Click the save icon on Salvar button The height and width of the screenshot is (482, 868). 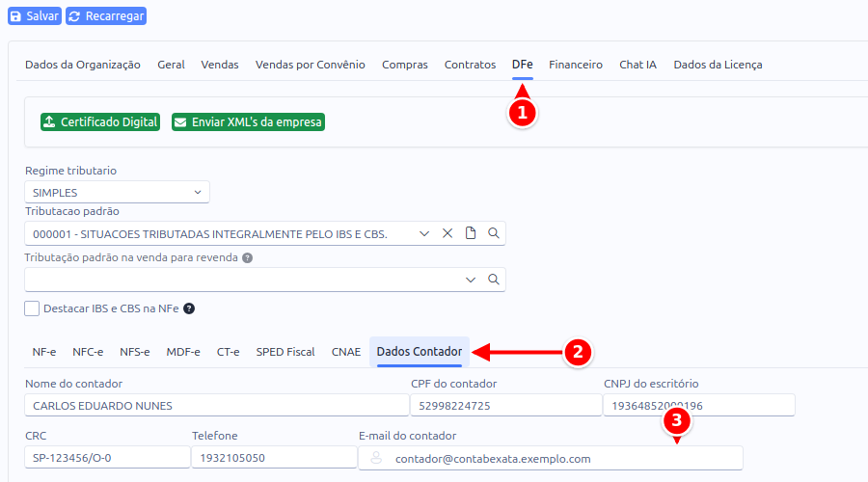pyautogui.click(x=16, y=16)
